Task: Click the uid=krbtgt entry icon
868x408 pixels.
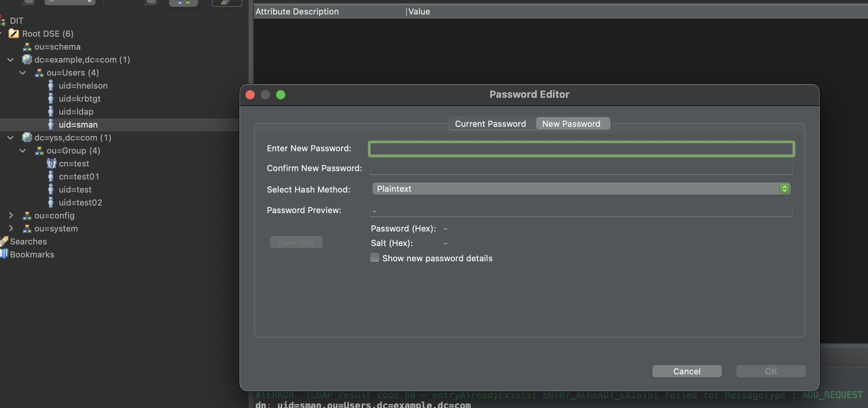Action: pyautogui.click(x=52, y=99)
